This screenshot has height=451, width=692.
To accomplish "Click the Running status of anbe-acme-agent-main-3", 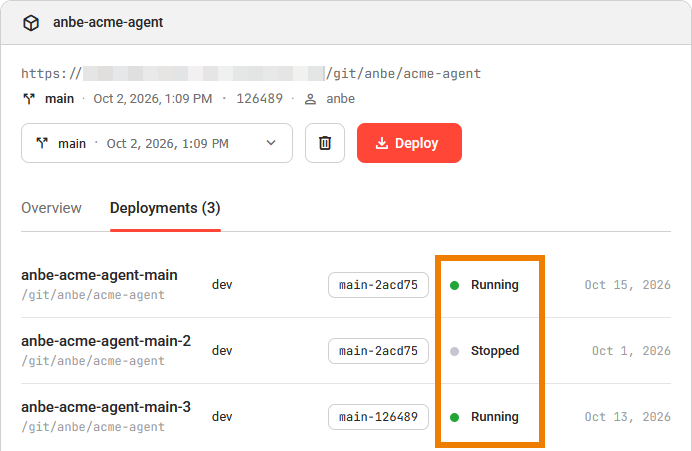I will pos(495,417).
